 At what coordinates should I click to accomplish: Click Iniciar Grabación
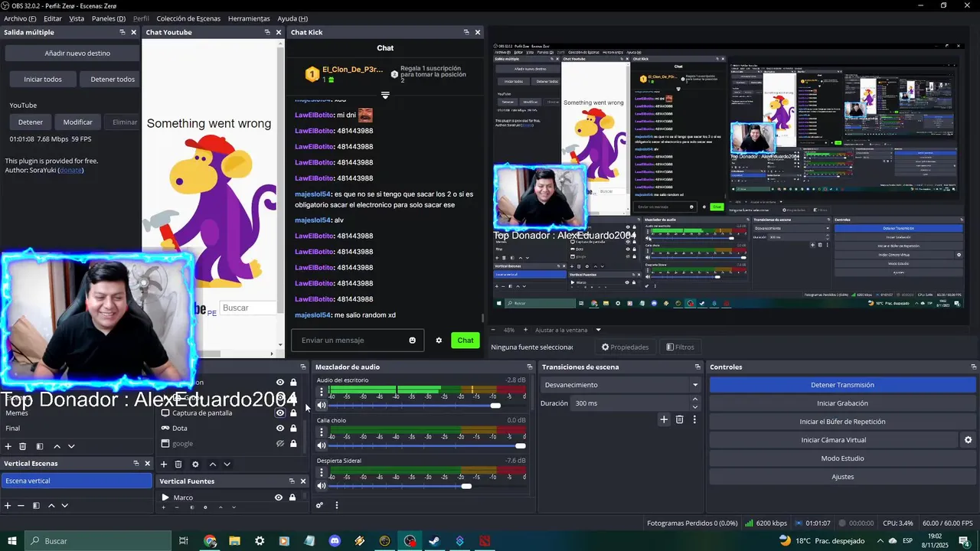pos(842,403)
